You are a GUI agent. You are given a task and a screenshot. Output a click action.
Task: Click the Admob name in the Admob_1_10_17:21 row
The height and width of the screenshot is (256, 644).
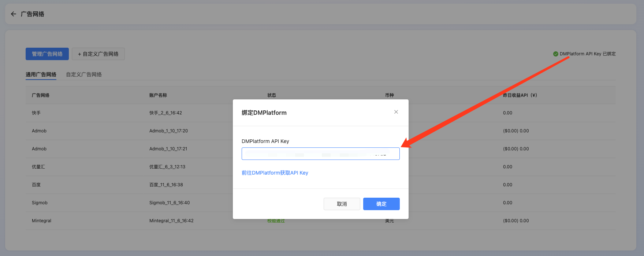39,149
